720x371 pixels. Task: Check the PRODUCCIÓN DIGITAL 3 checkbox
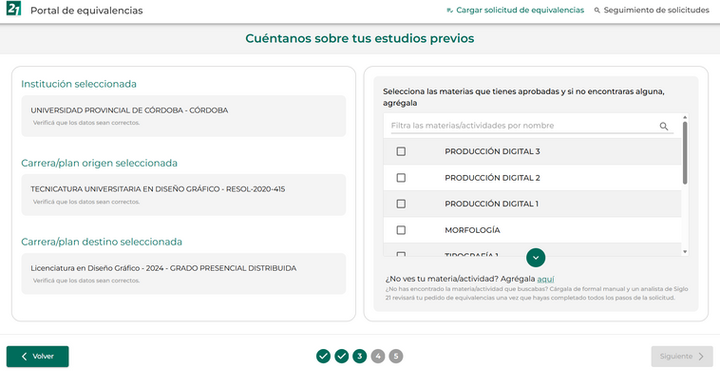pyautogui.click(x=401, y=151)
